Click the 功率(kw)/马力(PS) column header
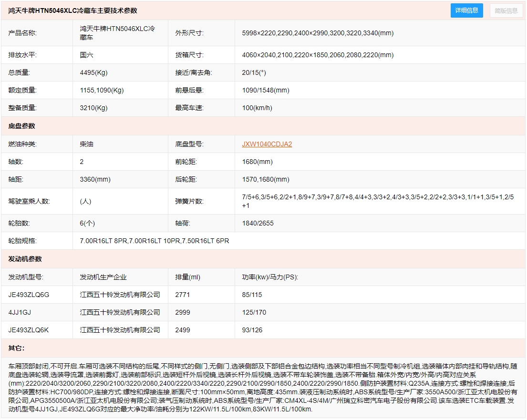The height and width of the screenshot is (420, 527). [x=270, y=277]
